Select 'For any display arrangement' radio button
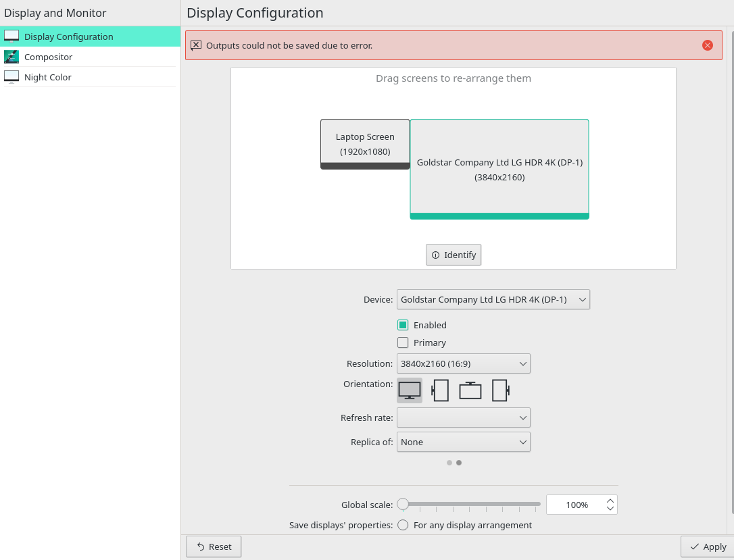734x560 pixels. (403, 525)
